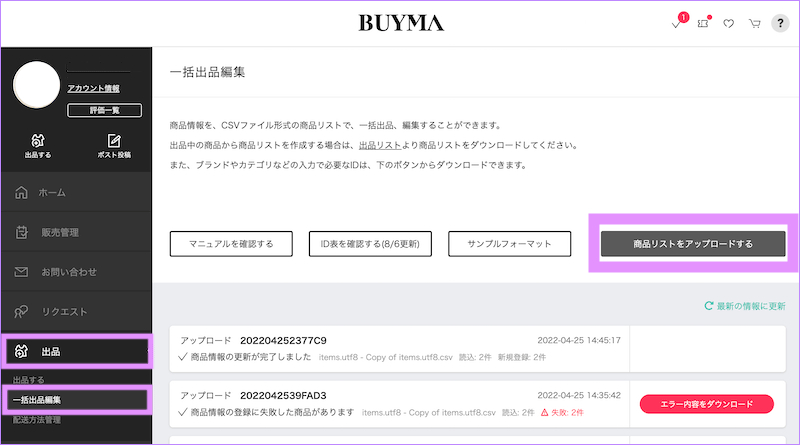The height and width of the screenshot is (445, 800).
Task: Open the favorites heart icon
Action: tap(729, 23)
